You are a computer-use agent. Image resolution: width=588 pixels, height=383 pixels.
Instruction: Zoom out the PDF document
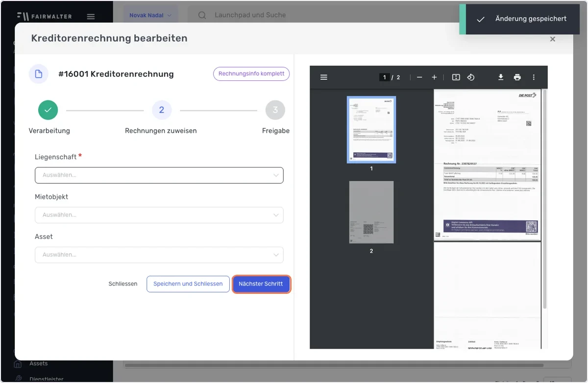tap(419, 77)
